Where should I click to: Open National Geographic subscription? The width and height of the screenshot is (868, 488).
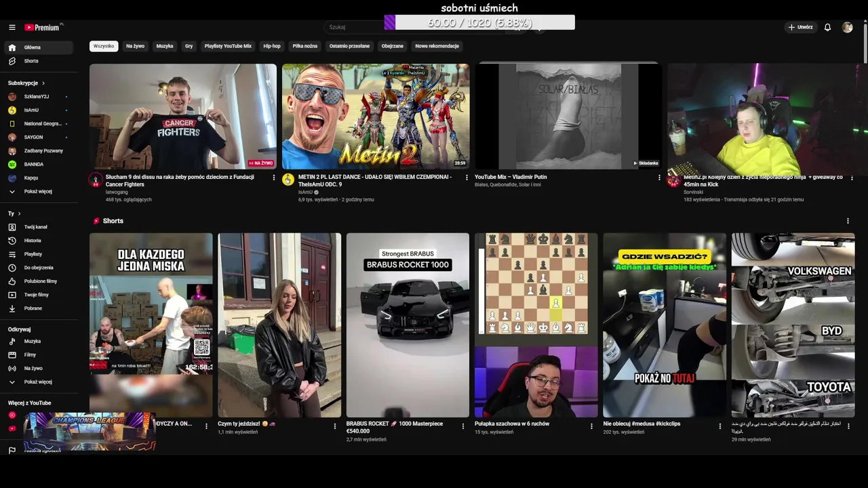point(38,123)
